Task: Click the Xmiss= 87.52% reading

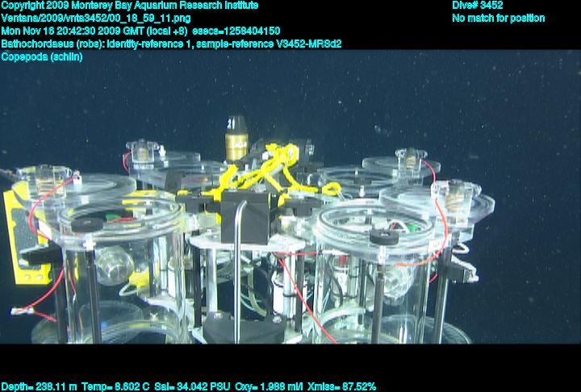Action: tap(342, 386)
